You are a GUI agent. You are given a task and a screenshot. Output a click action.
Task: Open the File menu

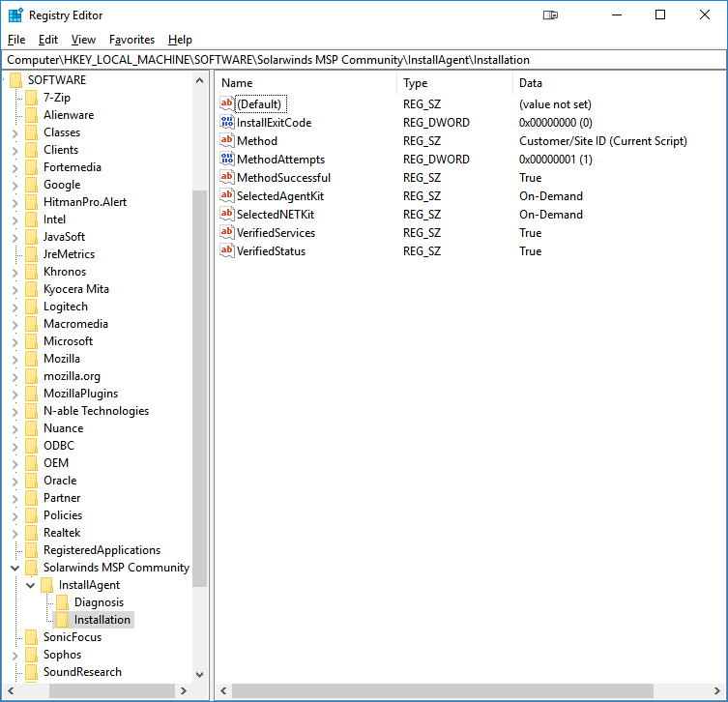[16, 40]
